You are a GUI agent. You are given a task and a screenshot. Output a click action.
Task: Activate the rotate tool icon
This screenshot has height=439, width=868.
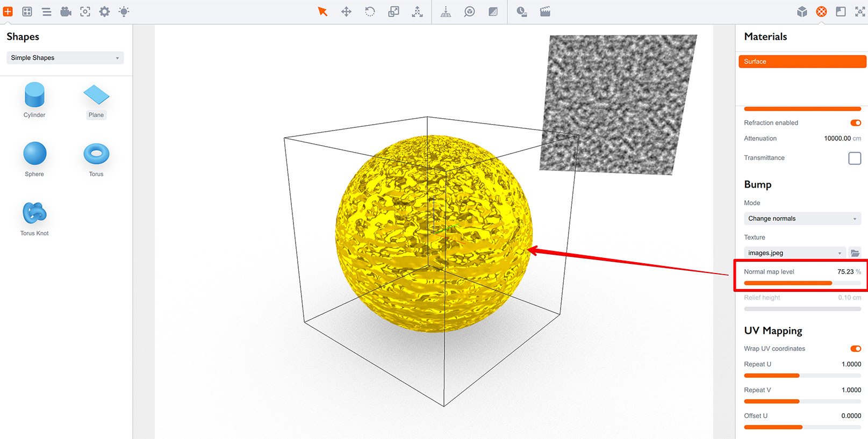coord(370,11)
